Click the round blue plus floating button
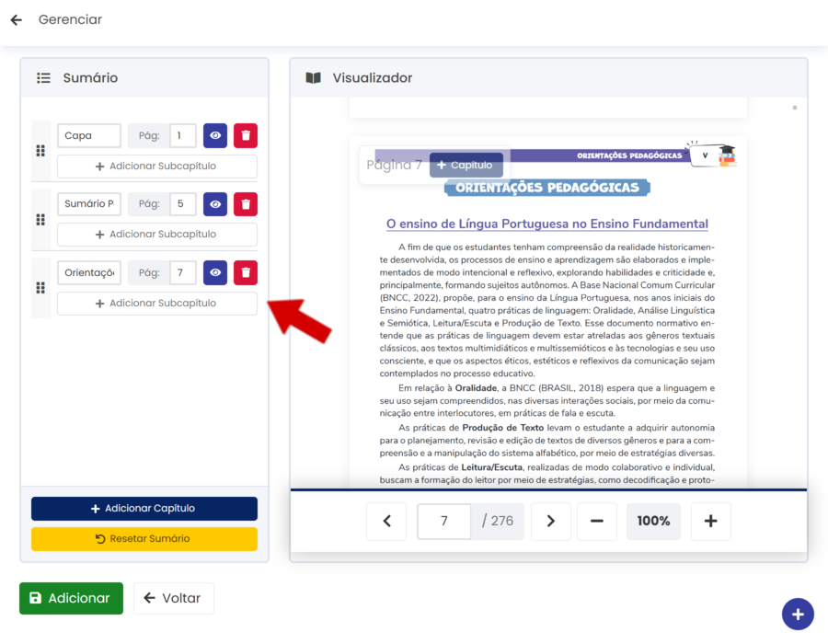Screen dimensions: 828x644 pyautogui.click(x=798, y=615)
